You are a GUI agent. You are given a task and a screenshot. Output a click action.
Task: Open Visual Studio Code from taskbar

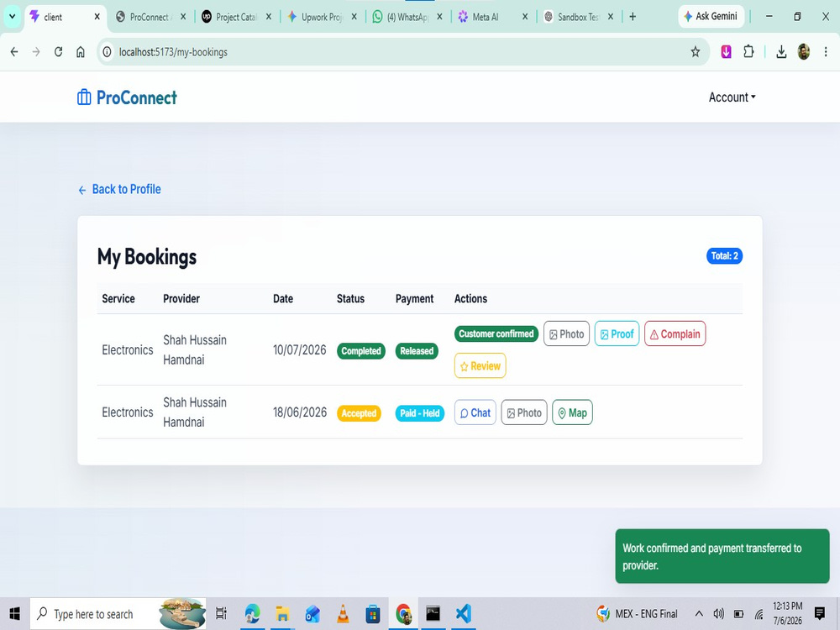pyautogui.click(x=464, y=614)
